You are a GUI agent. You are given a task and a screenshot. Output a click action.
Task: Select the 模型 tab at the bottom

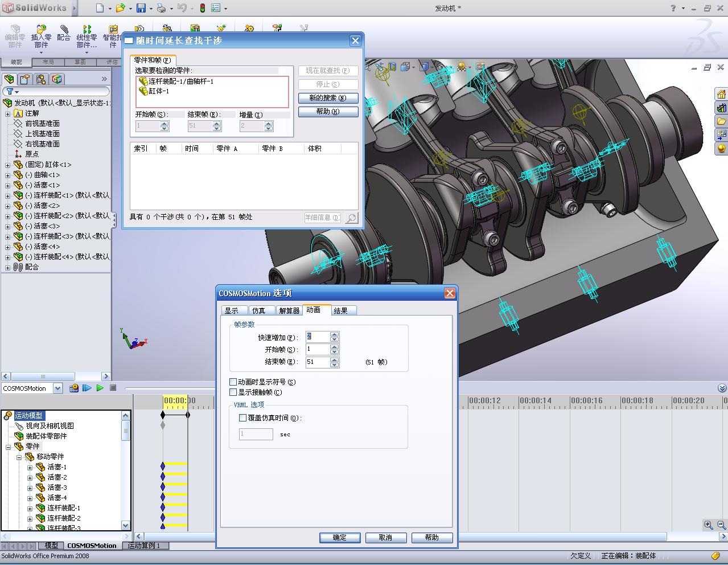pyautogui.click(x=52, y=546)
